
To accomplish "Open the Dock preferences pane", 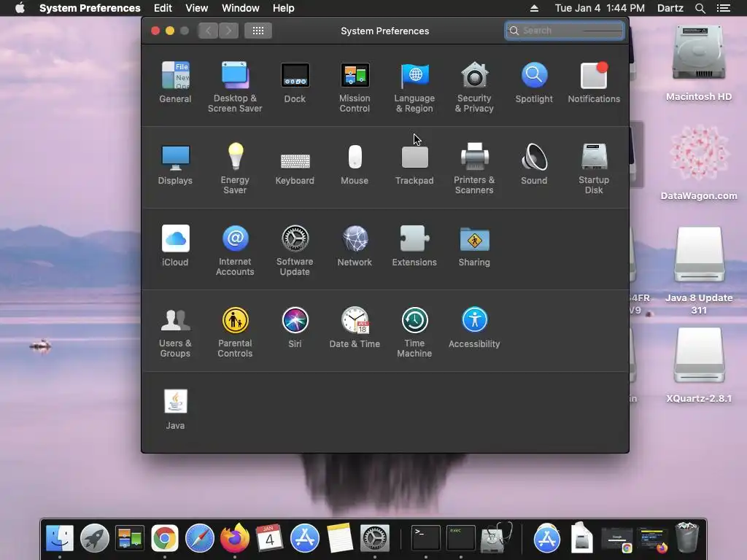I will [x=295, y=82].
